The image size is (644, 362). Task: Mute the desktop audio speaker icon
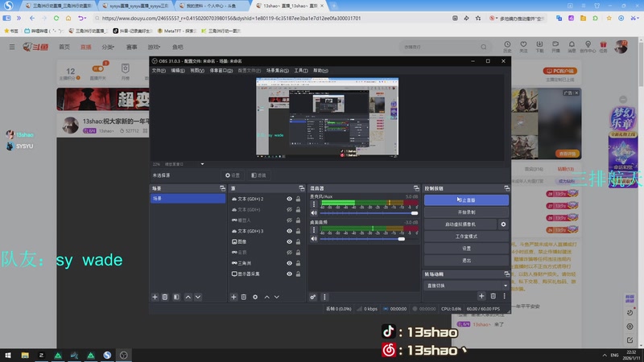(x=314, y=239)
